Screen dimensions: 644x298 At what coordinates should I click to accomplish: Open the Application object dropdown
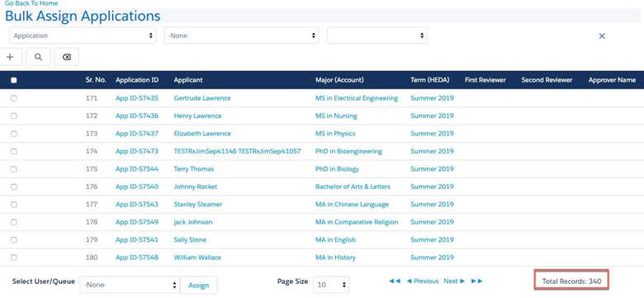83,35
